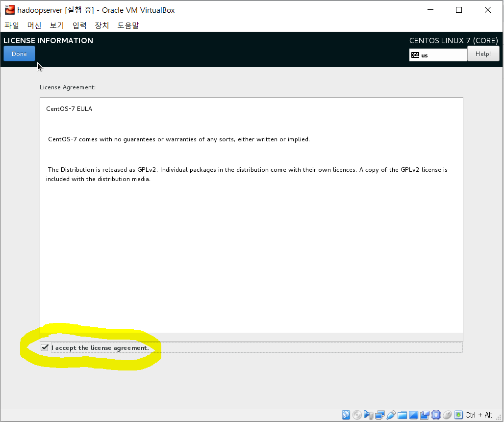Click the Done button

tap(19, 53)
